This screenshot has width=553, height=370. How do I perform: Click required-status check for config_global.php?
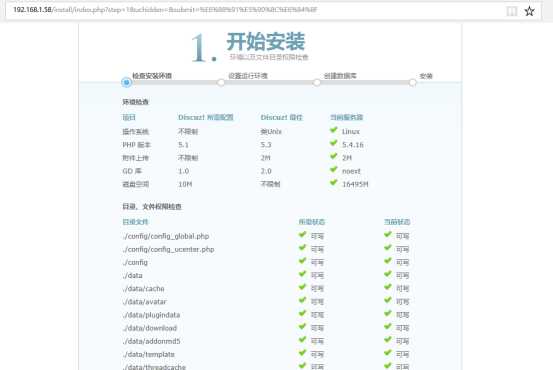[x=302, y=235]
